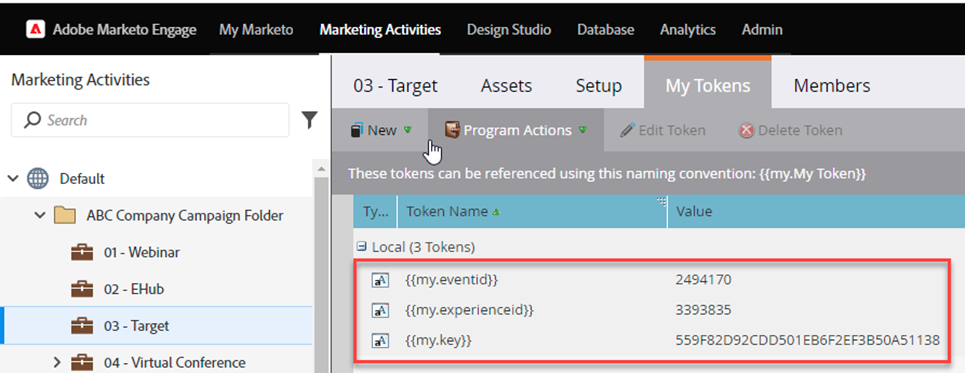Click briefcase icon for 03 - Target
Image resolution: width=965 pixels, height=373 pixels.
click(82, 325)
